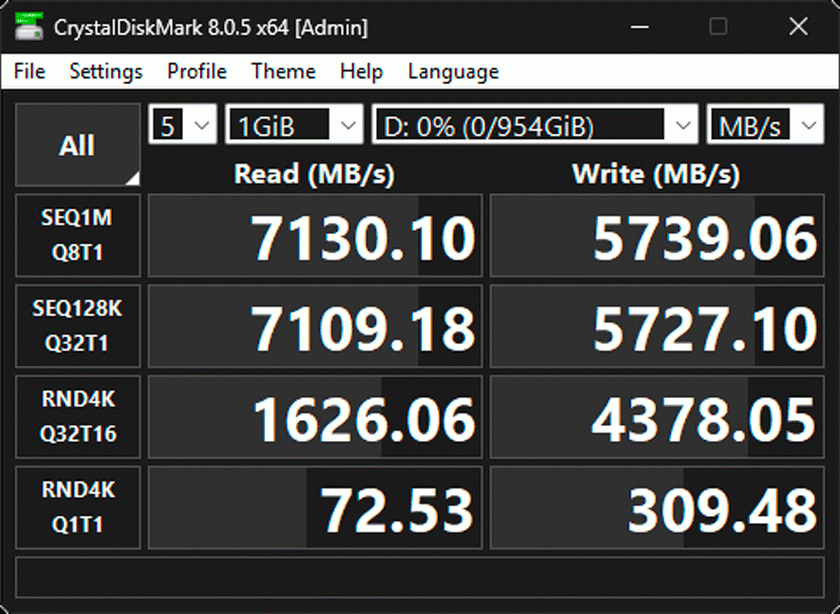This screenshot has height=614, width=840.
Task: Click the empty comment field at bottom
Action: click(420, 578)
